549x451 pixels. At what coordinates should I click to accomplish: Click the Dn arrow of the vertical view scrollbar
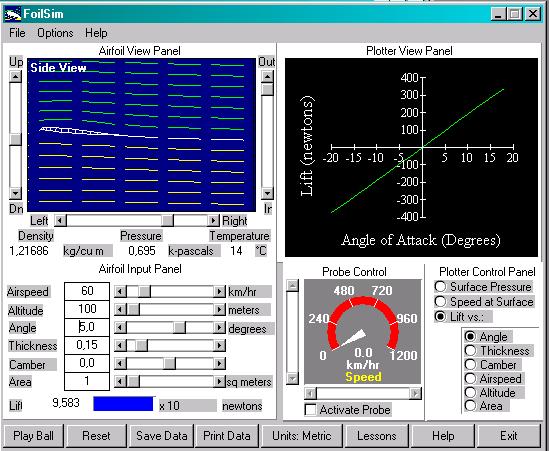click(15, 193)
